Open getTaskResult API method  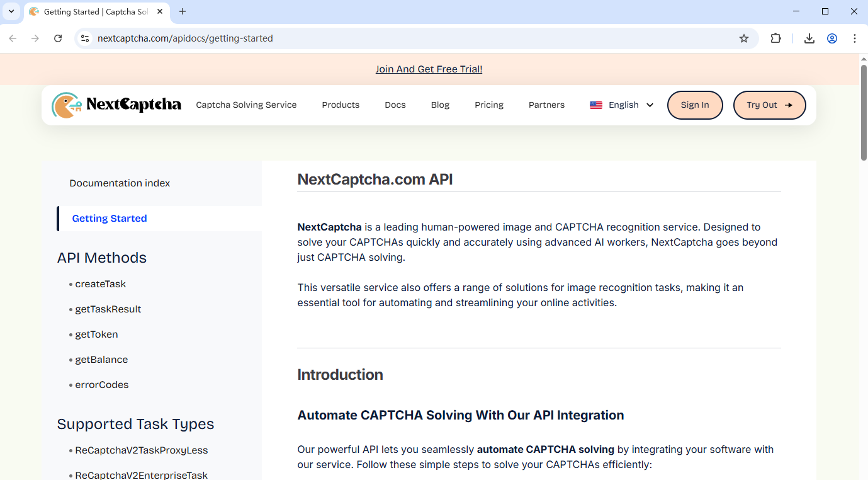(x=108, y=309)
